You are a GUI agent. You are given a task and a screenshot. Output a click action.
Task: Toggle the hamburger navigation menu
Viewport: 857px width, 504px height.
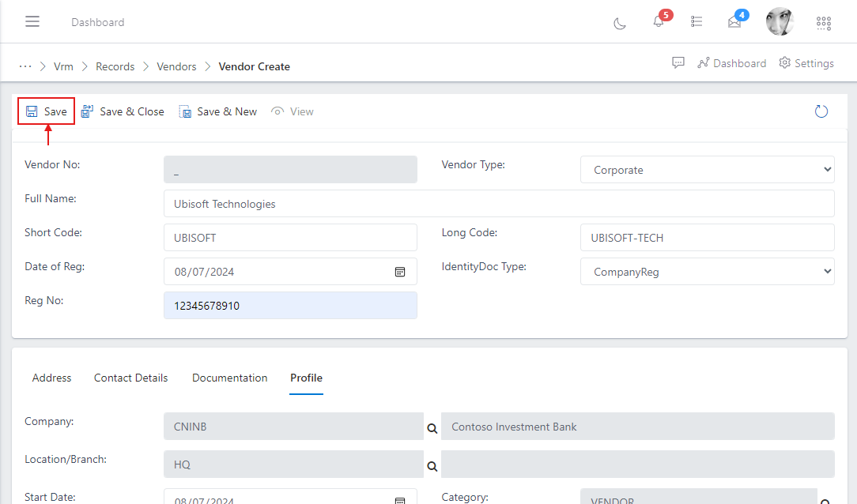(x=32, y=21)
